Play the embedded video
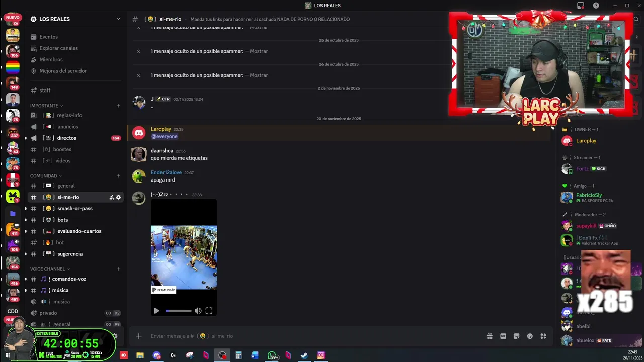Image resolution: width=644 pixels, height=362 pixels. point(156,311)
